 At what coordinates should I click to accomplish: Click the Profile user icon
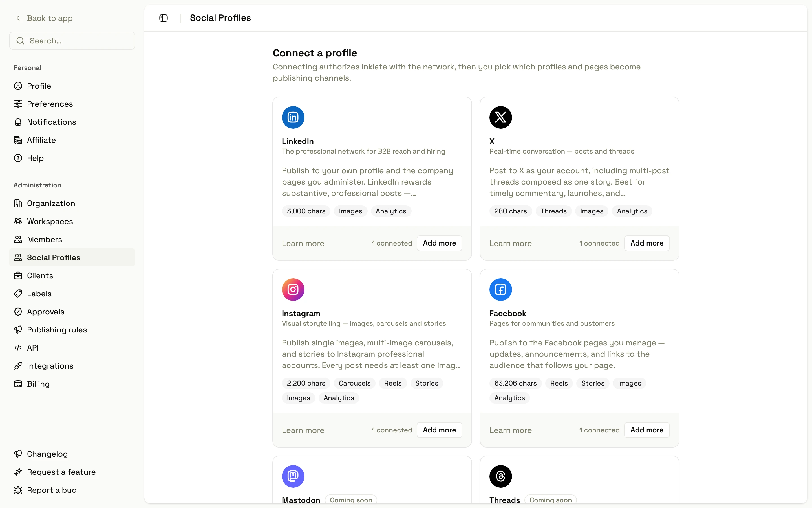pyautogui.click(x=18, y=86)
